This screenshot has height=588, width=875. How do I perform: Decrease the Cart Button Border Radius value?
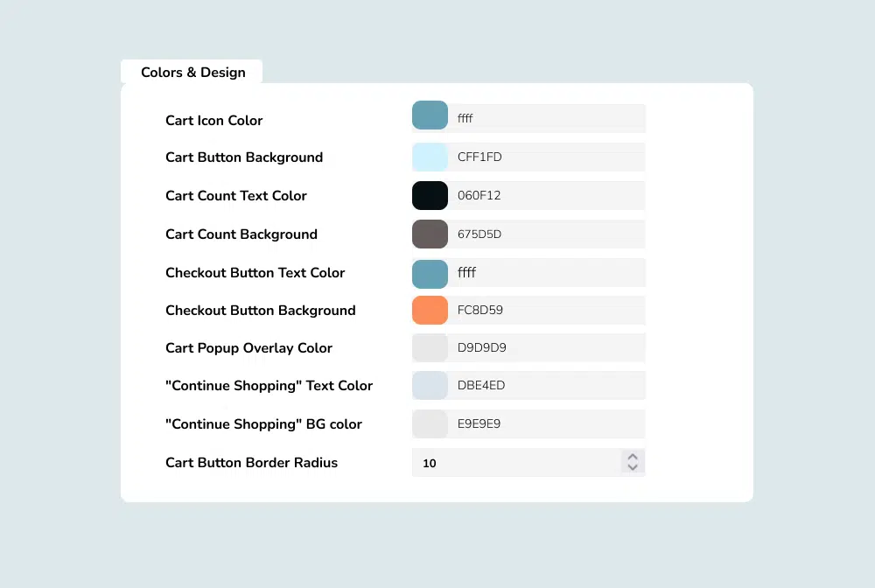[633, 468]
